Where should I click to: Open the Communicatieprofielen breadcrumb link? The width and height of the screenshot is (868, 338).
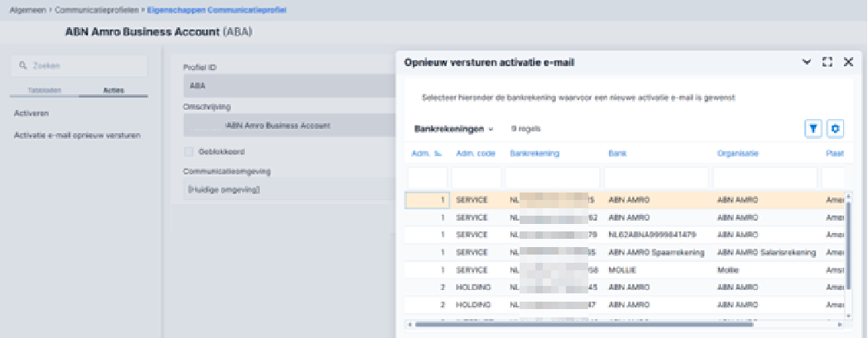97,10
